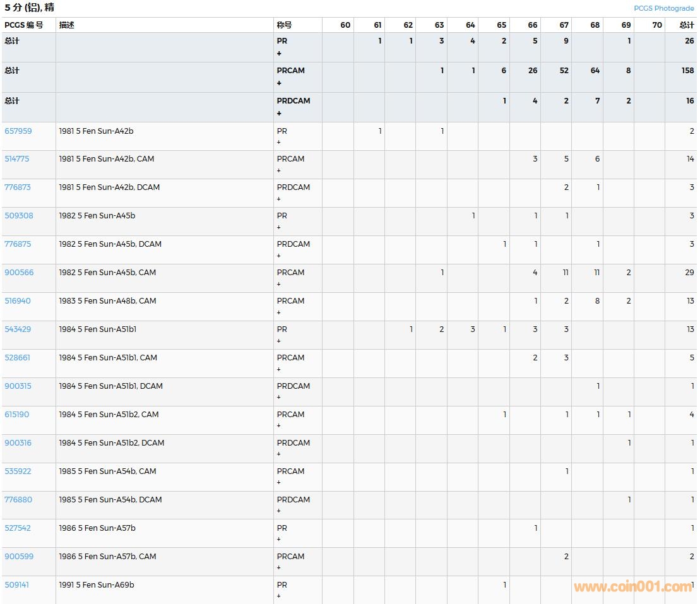Open the PCGS Photograde link
This screenshot has width=700, height=604.
[663, 8]
